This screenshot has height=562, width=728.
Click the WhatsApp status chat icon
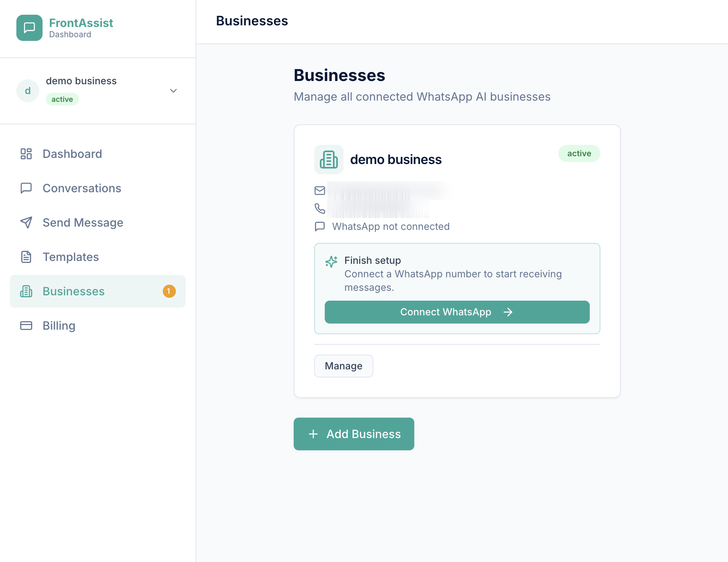coord(320,227)
